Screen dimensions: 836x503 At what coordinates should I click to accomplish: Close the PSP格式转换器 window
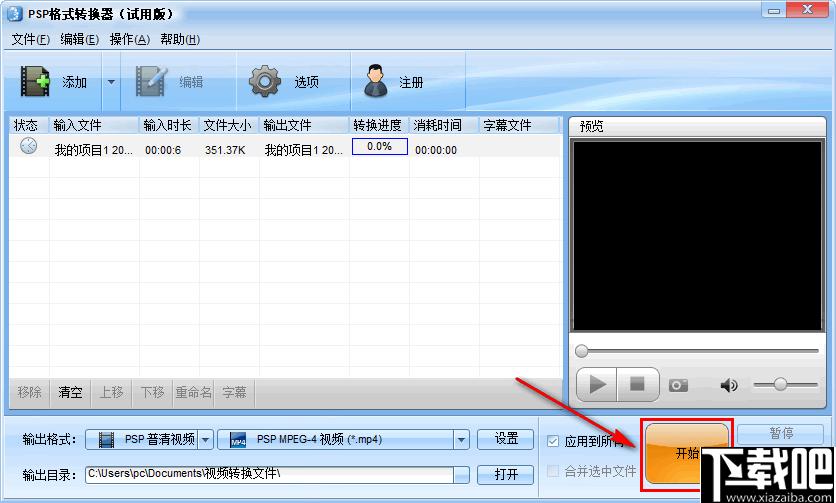pos(807,10)
